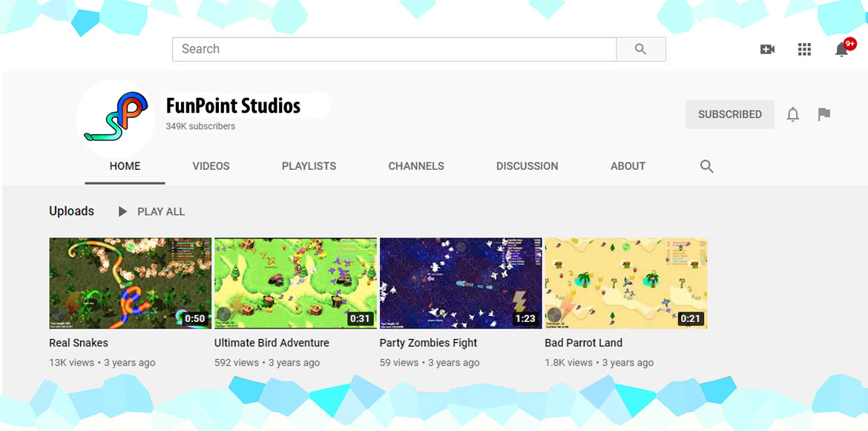Open the Bad Parrot Land thumbnail
The height and width of the screenshot is (431, 868).
(x=626, y=283)
